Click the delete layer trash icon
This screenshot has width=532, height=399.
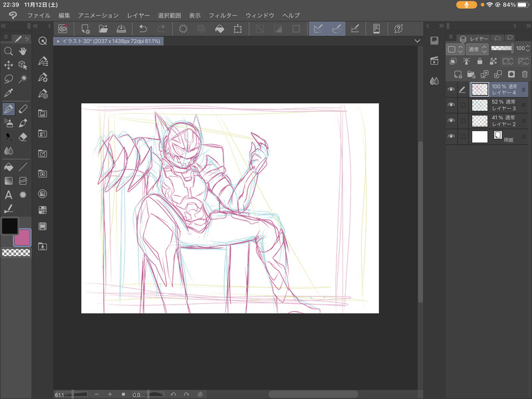[525, 74]
